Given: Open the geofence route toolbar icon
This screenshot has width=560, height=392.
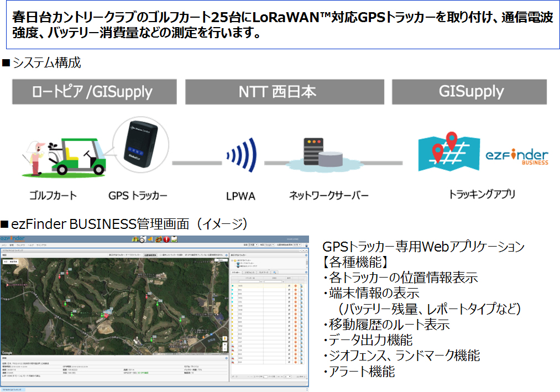Looking at the screenshot, I should (159, 239).
